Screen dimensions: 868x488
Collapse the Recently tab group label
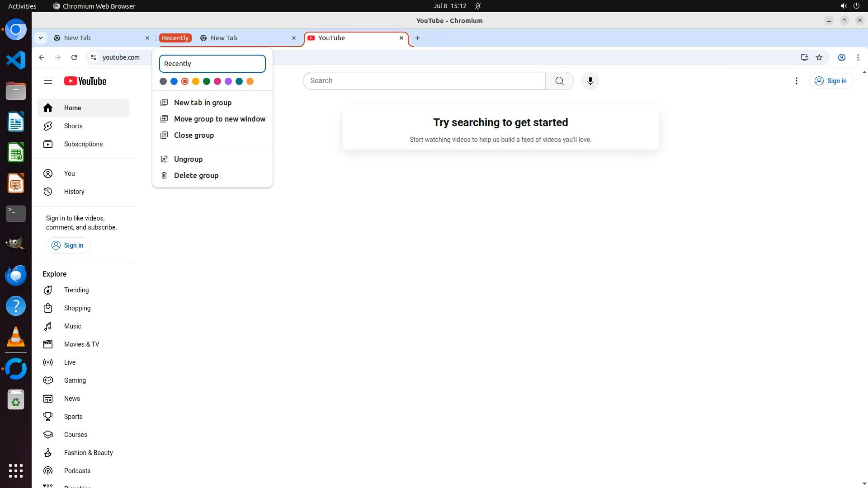pyautogui.click(x=175, y=38)
